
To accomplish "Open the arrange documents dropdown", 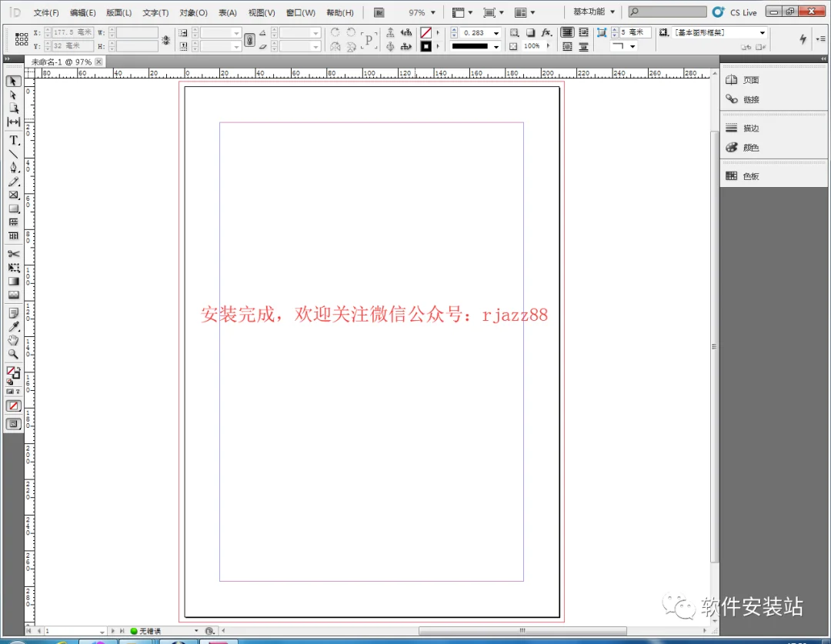I will tap(525, 12).
